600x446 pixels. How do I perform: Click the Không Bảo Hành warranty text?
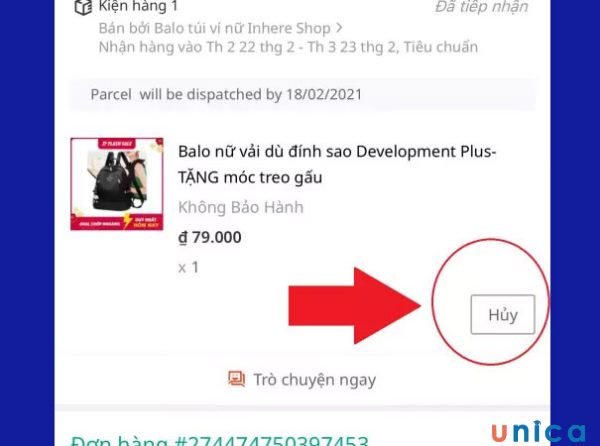(x=241, y=208)
